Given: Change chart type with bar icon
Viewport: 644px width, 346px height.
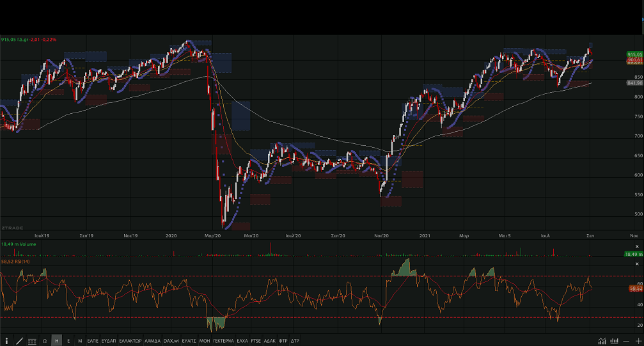Looking at the screenshot, I should click(615, 341).
